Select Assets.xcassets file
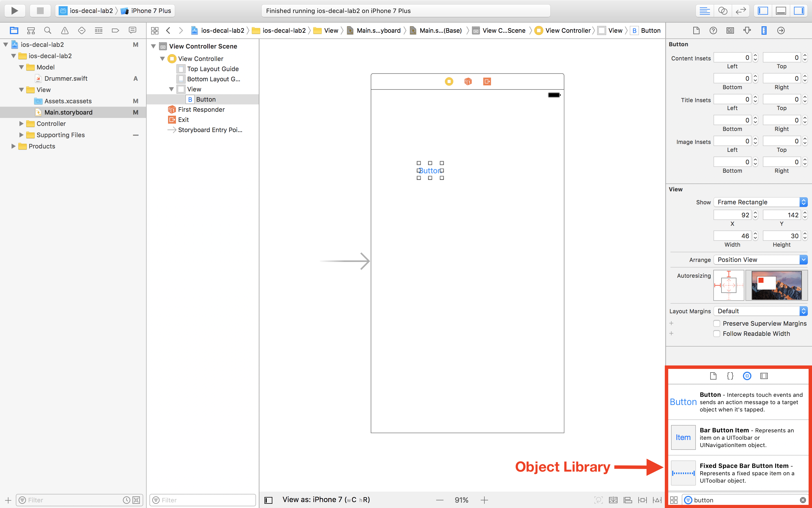The height and width of the screenshot is (508, 812). point(68,101)
